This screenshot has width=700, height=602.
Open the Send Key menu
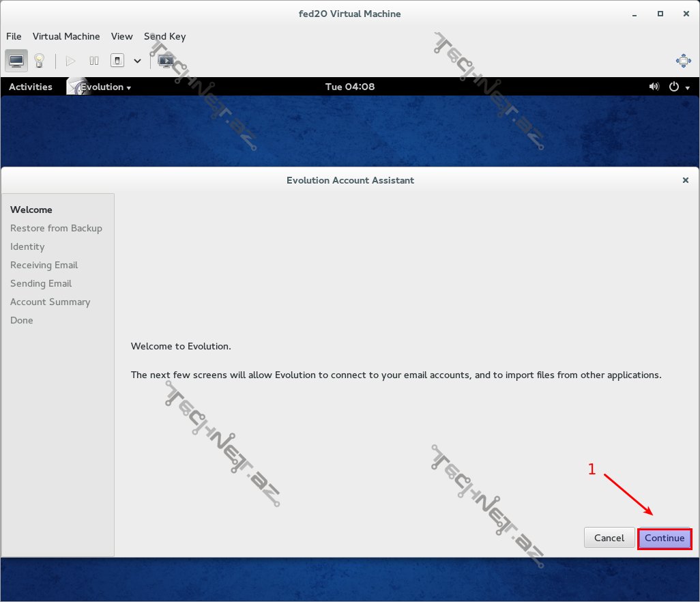click(164, 37)
